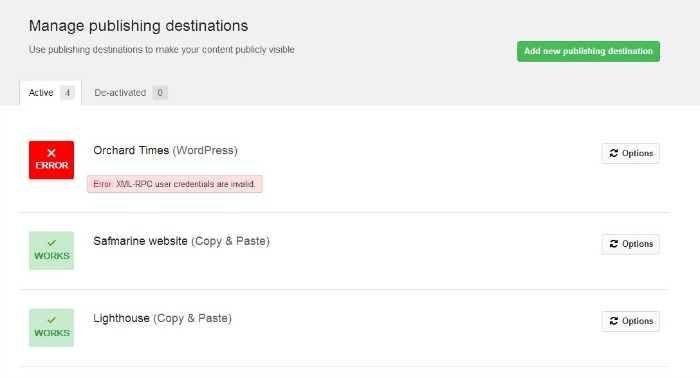
Task: Click the red ERROR status badge
Action: [x=51, y=160]
